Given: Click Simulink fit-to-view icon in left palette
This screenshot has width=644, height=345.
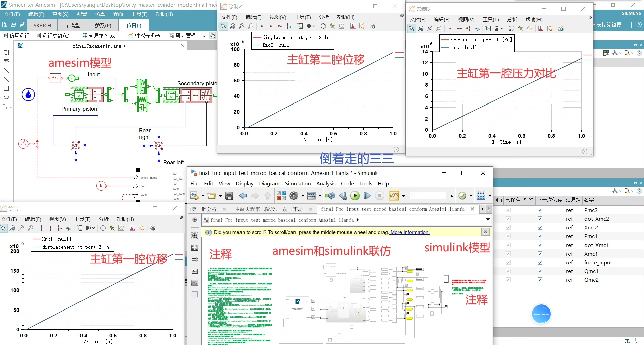Looking at the screenshot, I should pyautogui.click(x=195, y=248).
